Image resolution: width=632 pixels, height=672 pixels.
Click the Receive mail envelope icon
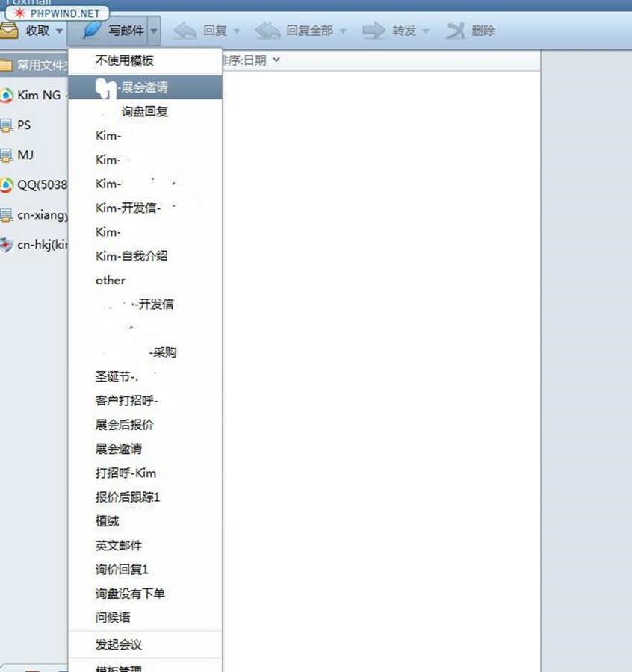9,31
